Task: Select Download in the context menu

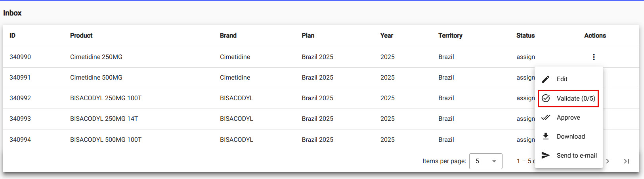Action: (571, 137)
